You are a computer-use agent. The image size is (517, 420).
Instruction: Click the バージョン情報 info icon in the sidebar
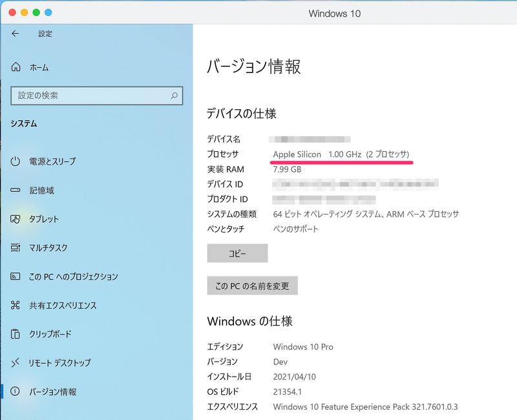click(x=15, y=392)
